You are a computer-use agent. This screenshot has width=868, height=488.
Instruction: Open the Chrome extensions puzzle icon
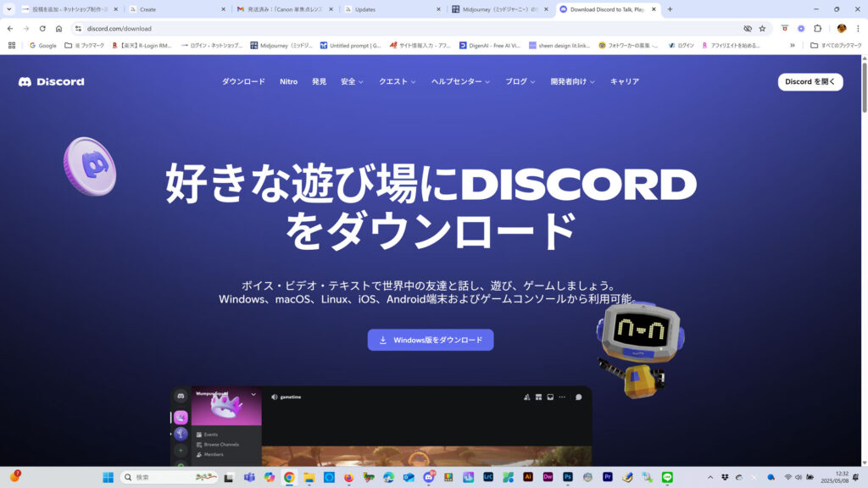pyautogui.click(x=818, y=29)
